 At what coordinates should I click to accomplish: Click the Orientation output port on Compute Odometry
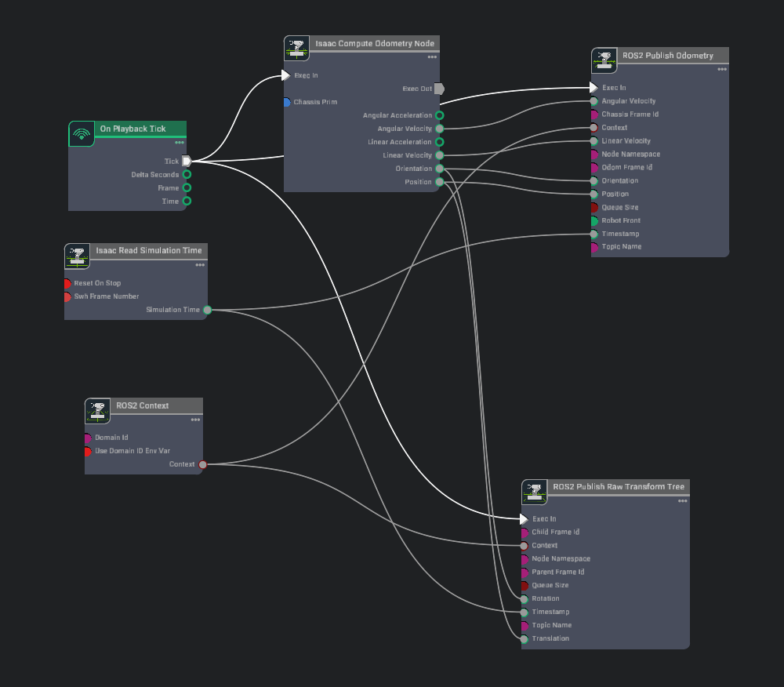coord(440,169)
